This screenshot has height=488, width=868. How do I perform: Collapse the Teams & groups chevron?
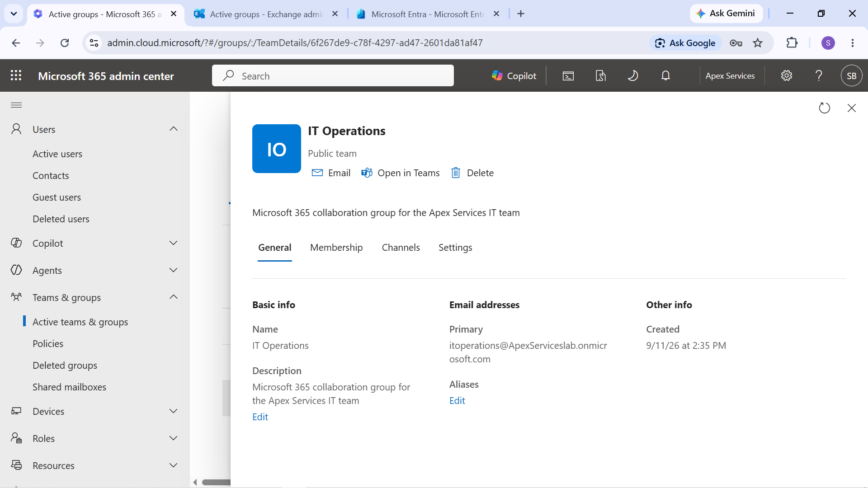174,297
